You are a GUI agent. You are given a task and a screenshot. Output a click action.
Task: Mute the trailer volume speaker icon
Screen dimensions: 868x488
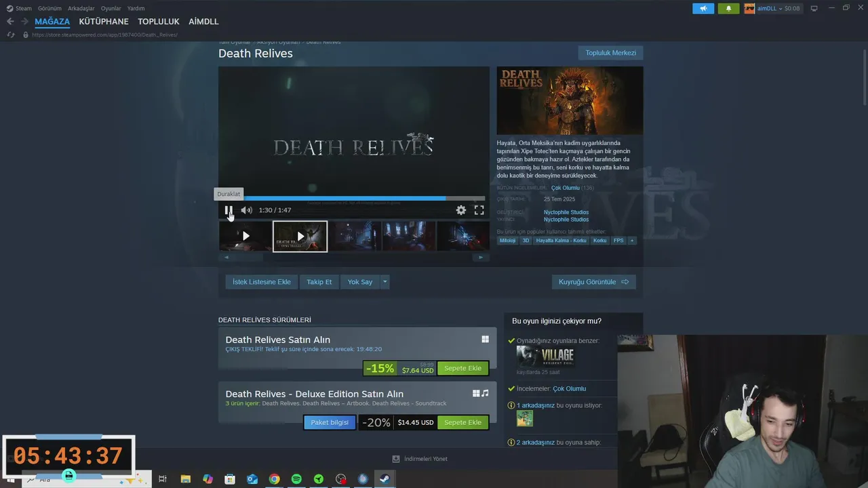[246, 210]
